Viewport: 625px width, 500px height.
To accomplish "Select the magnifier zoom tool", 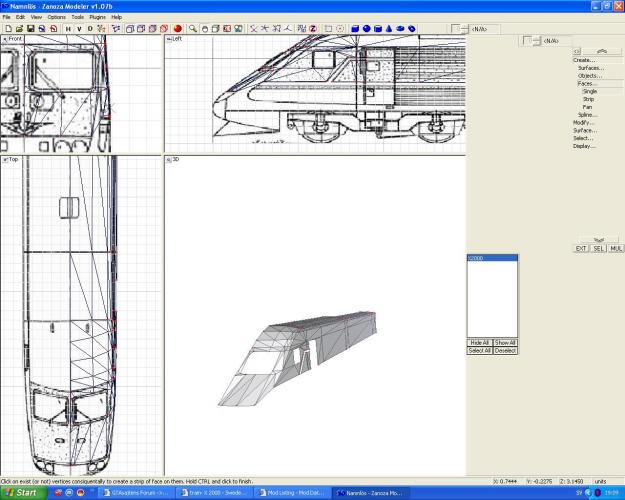I will click(193, 29).
